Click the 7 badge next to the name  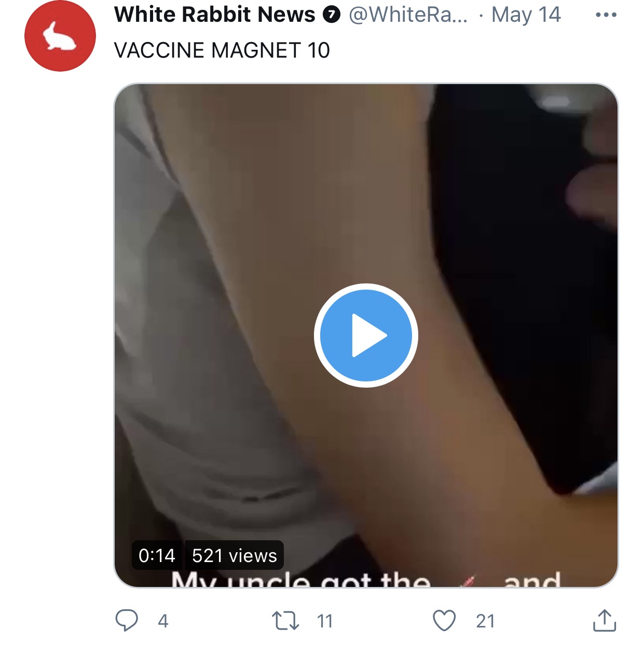coord(332,15)
